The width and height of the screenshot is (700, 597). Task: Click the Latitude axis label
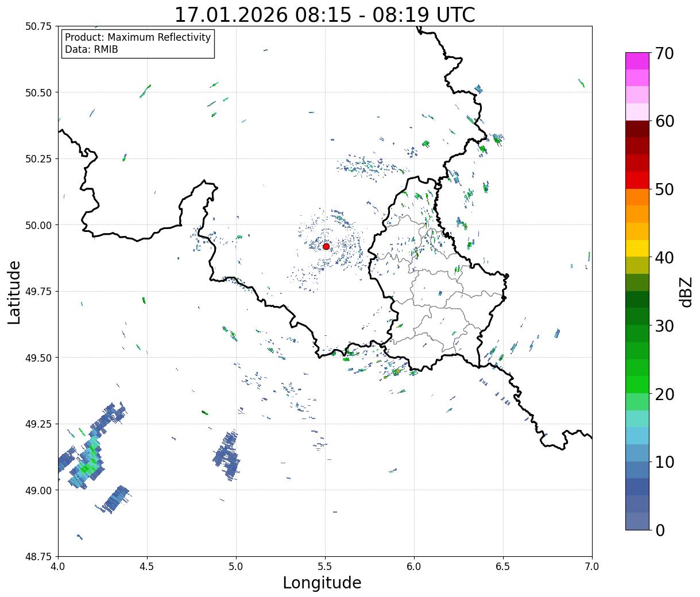14,292
